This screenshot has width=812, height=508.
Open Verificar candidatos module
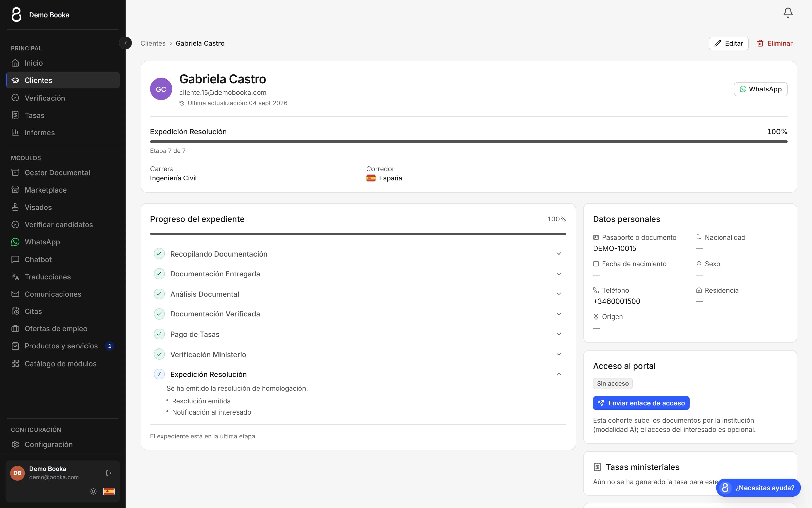click(x=63, y=225)
